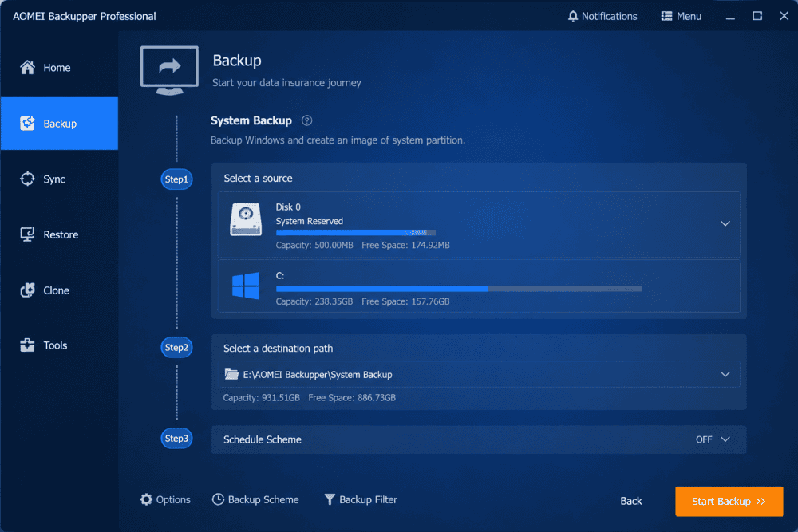Open the Home section

(60, 68)
